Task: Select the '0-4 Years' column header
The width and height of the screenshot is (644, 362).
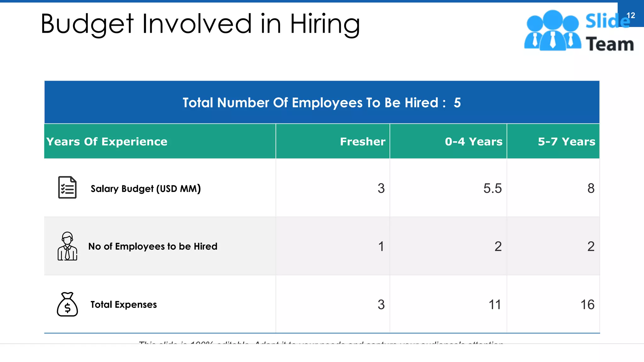Action: [448, 141]
